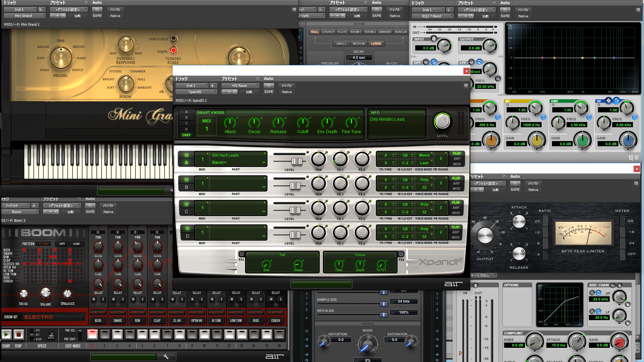Image resolution: width=644 pixels, height=362 pixels.
Task: Click the SAFE button in Xpand!2 header
Action: [269, 92]
